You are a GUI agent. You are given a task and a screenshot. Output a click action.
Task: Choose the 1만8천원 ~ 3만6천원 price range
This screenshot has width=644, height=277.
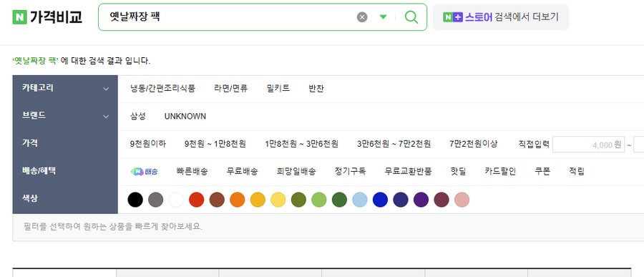point(301,144)
